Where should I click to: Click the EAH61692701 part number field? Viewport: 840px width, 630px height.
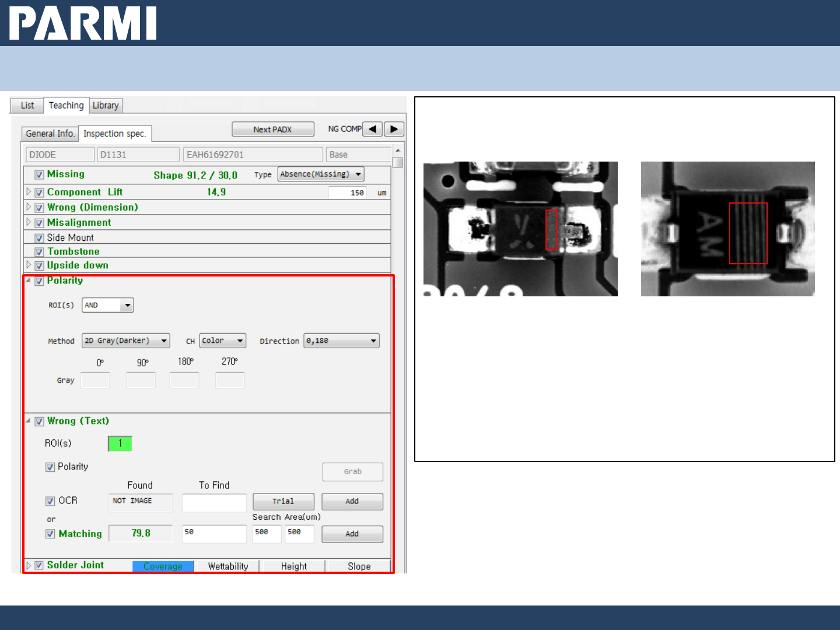(253, 155)
